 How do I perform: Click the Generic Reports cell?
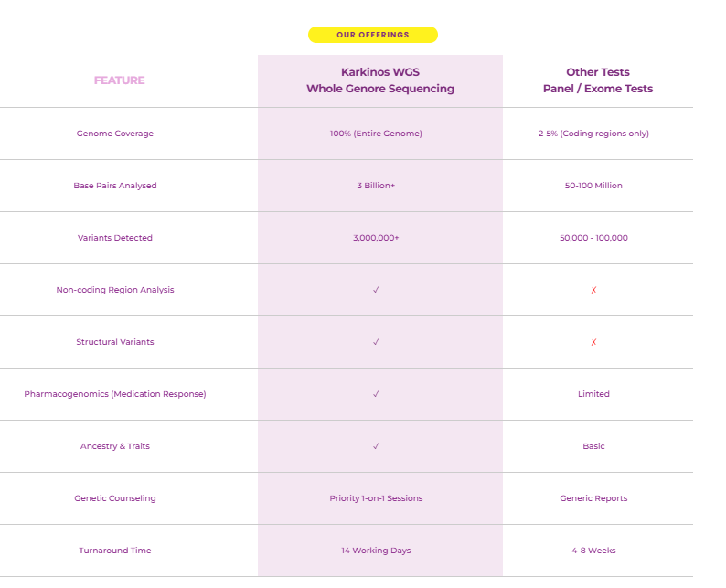593,498
